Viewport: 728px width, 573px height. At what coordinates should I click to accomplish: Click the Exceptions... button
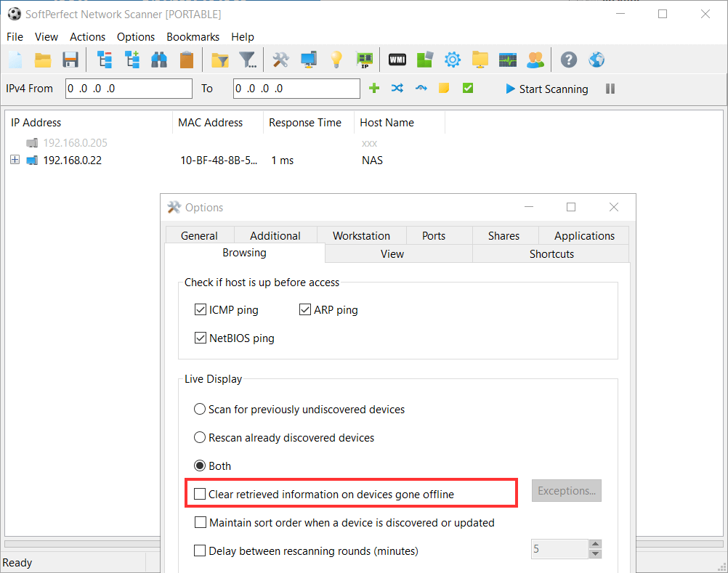[x=567, y=490]
